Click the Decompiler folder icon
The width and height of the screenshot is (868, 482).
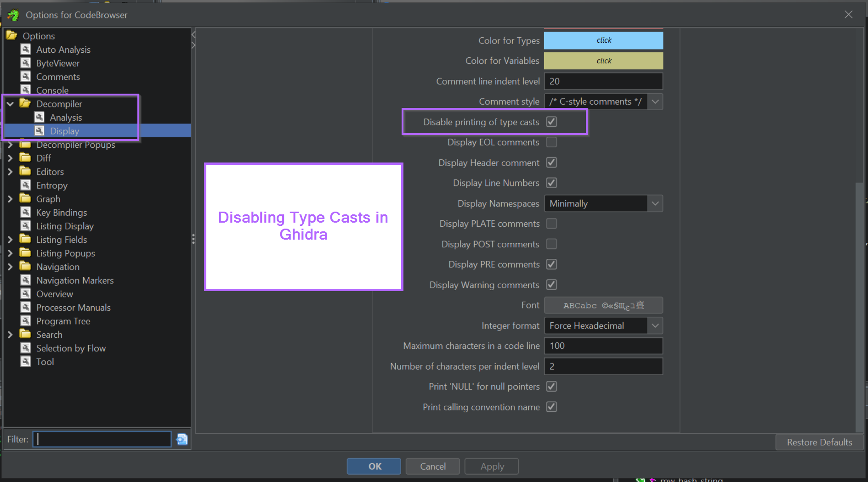pos(25,103)
